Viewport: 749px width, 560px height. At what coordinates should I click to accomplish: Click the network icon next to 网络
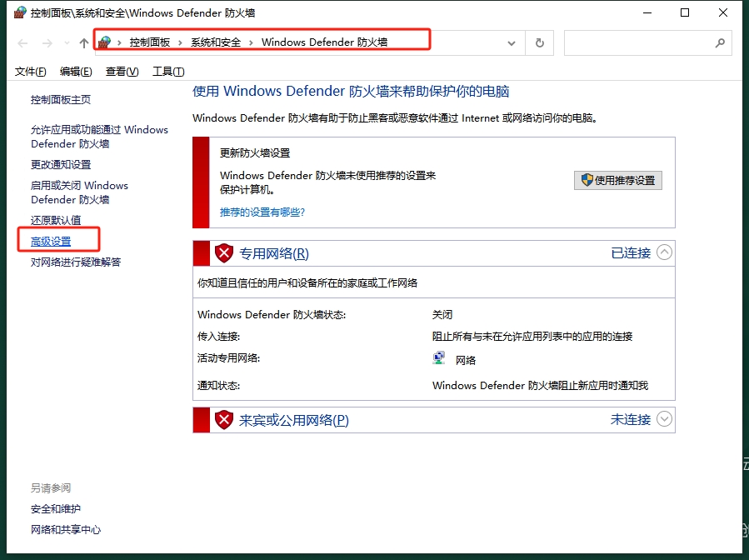click(x=438, y=357)
